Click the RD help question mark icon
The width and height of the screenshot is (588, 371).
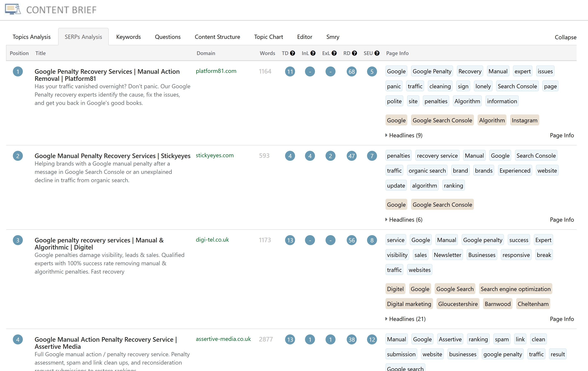coord(354,53)
